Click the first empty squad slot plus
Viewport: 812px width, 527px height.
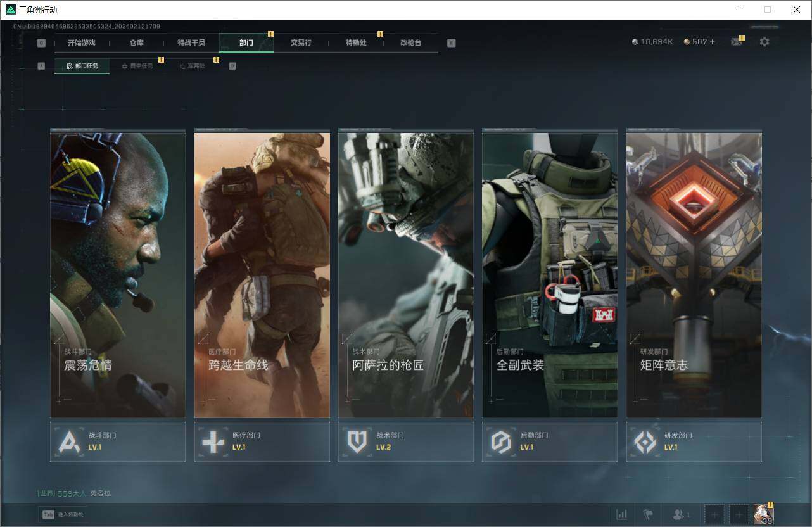pyautogui.click(x=714, y=514)
